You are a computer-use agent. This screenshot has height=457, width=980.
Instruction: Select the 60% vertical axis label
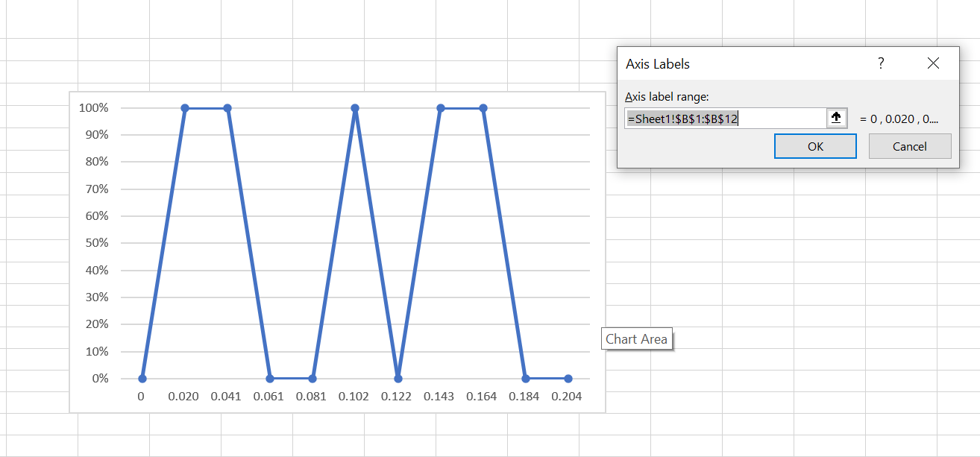point(96,215)
